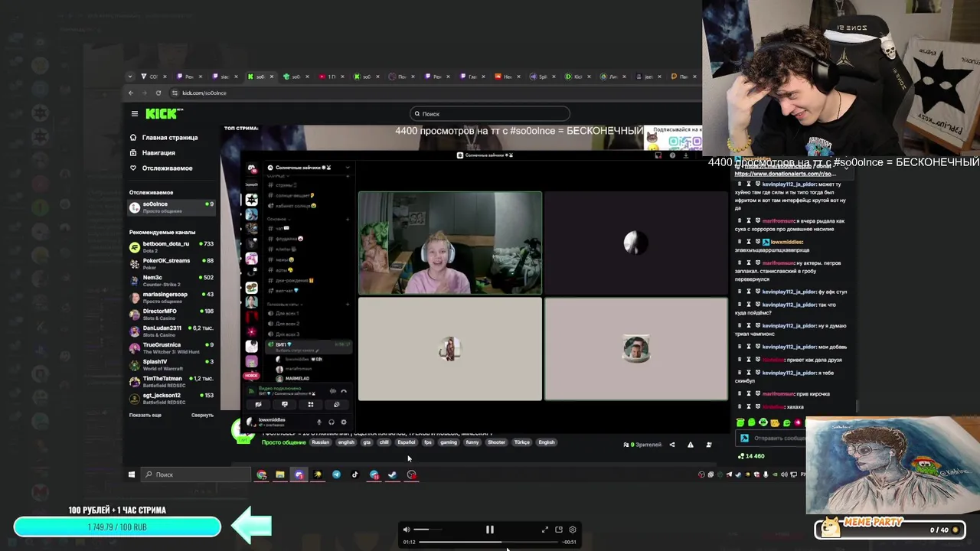Click the "Просто общение" category link
Screen dimensions: 980x551
coord(283,442)
